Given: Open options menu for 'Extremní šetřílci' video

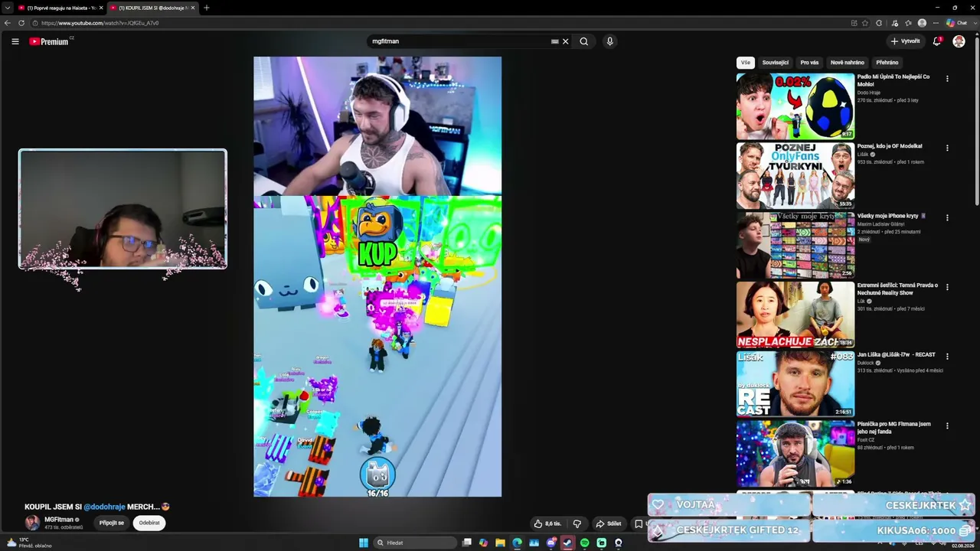Looking at the screenshot, I should click(947, 288).
